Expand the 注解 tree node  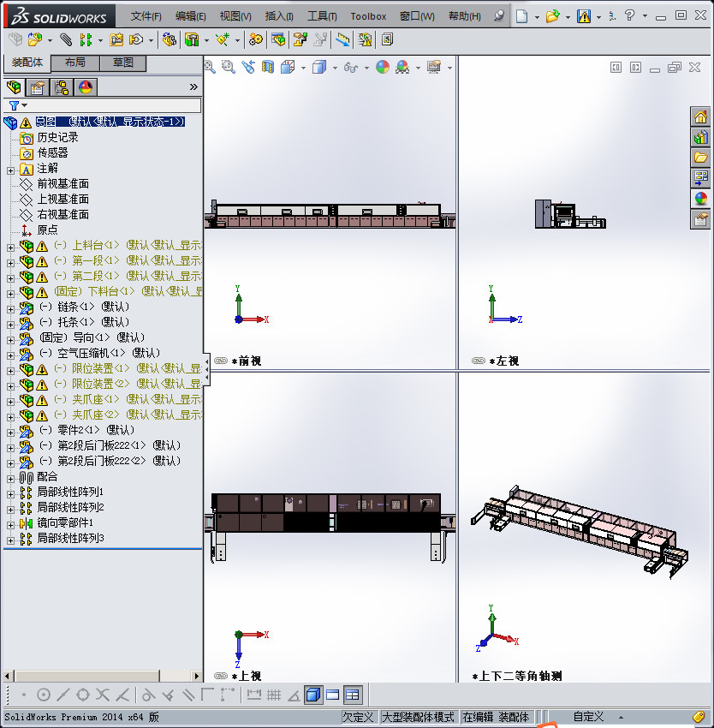10,170
